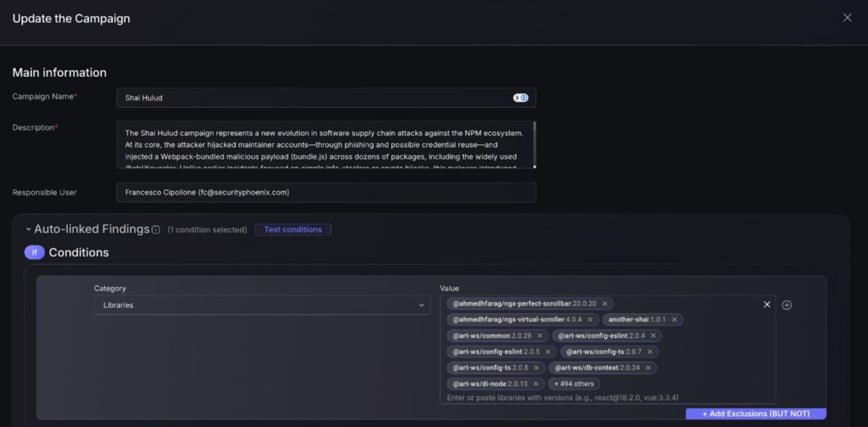
Task: Click the plus circle icon to add a value
Action: tap(787, 305)
